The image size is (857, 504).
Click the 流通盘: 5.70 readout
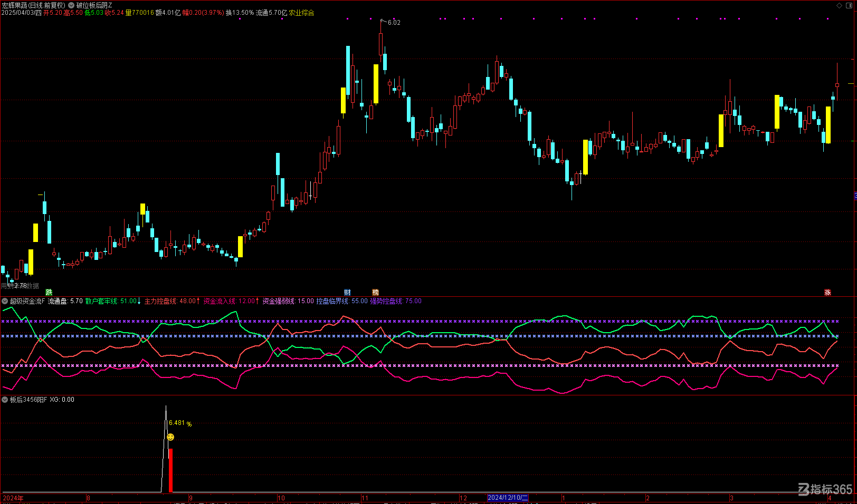(x=65, y=301)
